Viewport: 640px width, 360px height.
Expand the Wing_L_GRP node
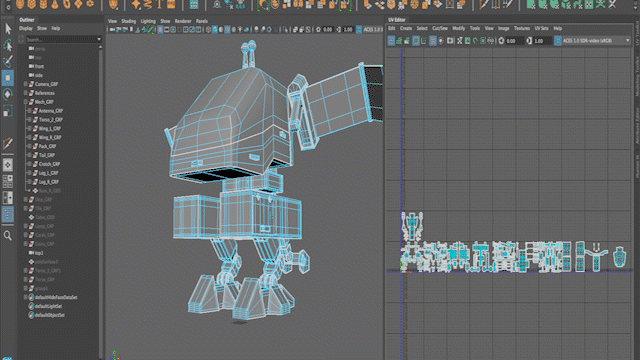click(x=29, y=129)
